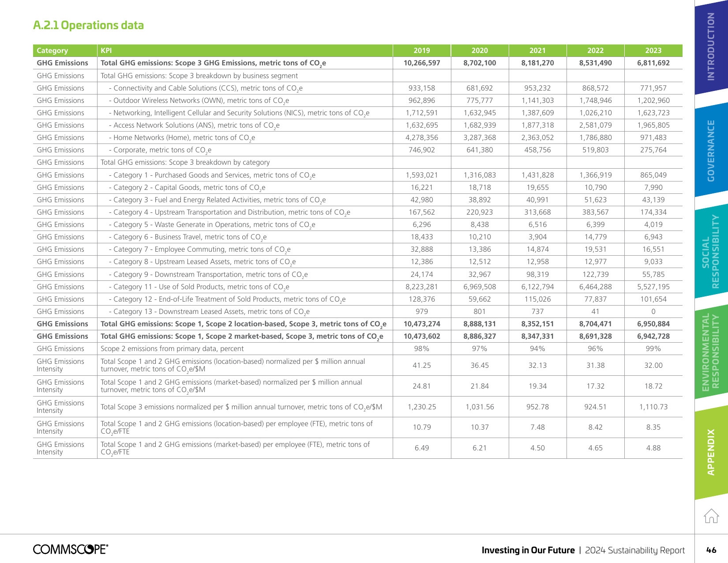This screenshot has height=563, width=728.
Task: Select the market-based total 6,942,728
Action: click(x=653, y=336)
